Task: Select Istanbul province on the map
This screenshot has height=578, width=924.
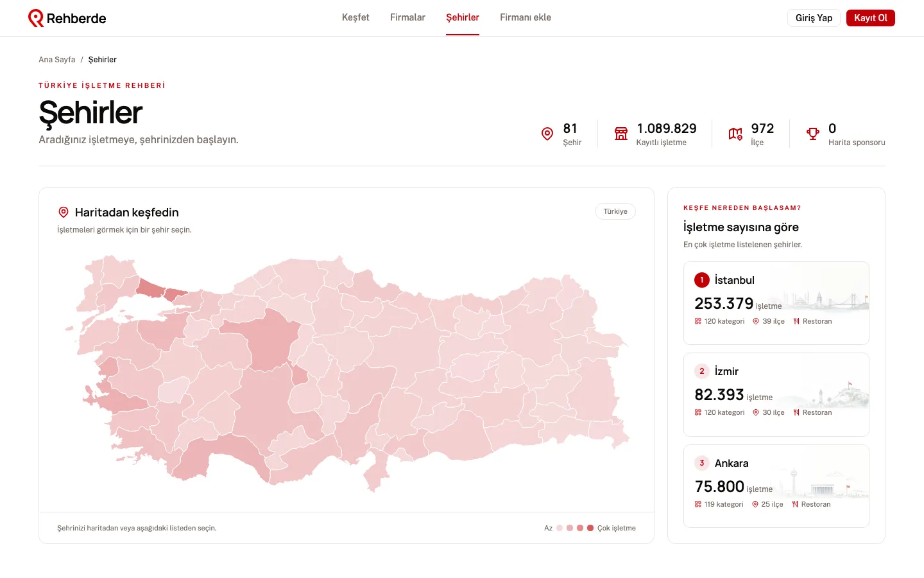Action: [151, 288]
